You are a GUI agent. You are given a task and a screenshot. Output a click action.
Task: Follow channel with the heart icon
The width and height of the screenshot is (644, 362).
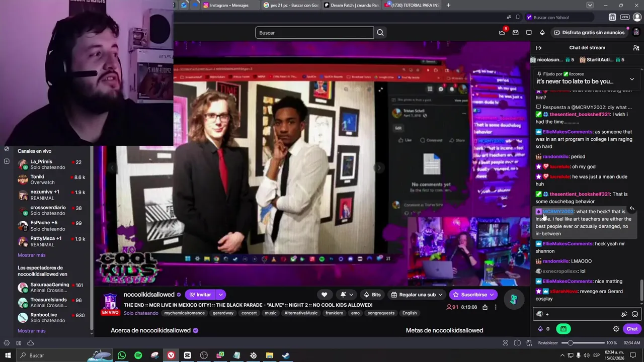(x=325, y=295)
